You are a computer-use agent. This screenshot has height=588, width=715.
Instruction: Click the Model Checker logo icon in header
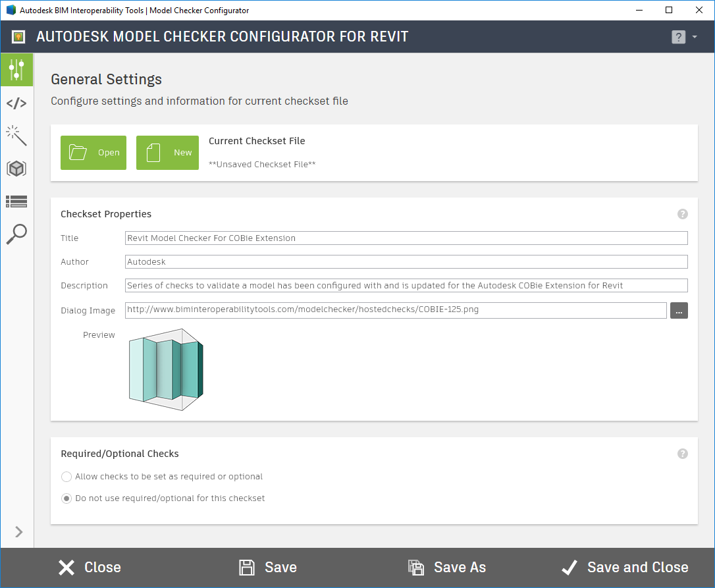tap(18, 36)
